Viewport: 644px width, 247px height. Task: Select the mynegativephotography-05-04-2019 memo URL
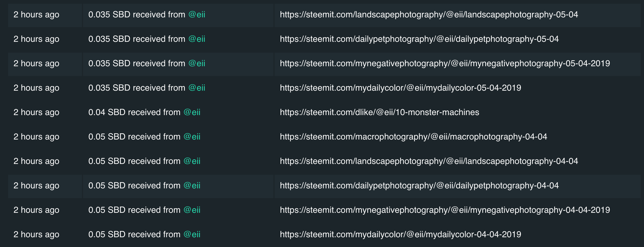click(445, 64)
